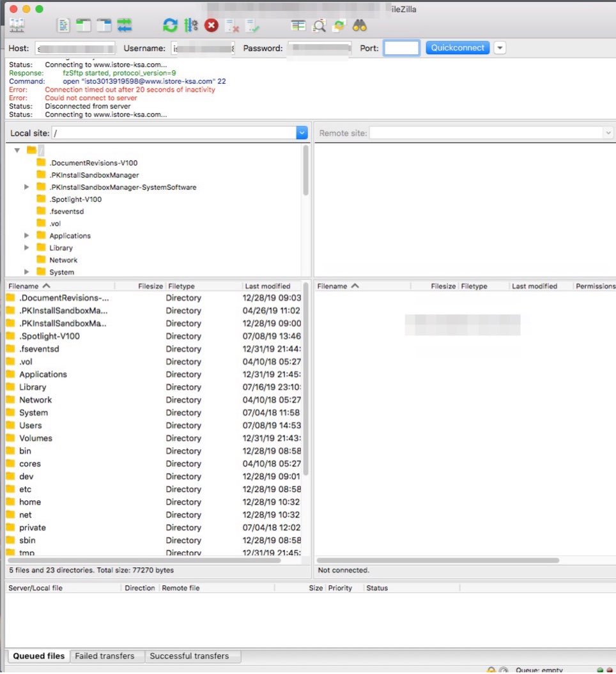Sort local files by Filesize column

[140, 286]
